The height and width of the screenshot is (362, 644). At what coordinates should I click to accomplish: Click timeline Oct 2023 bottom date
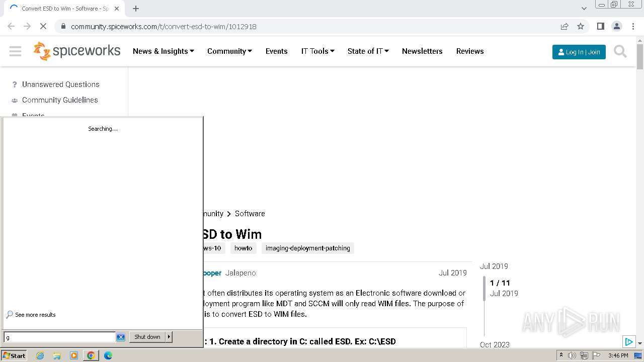point(495,345)
